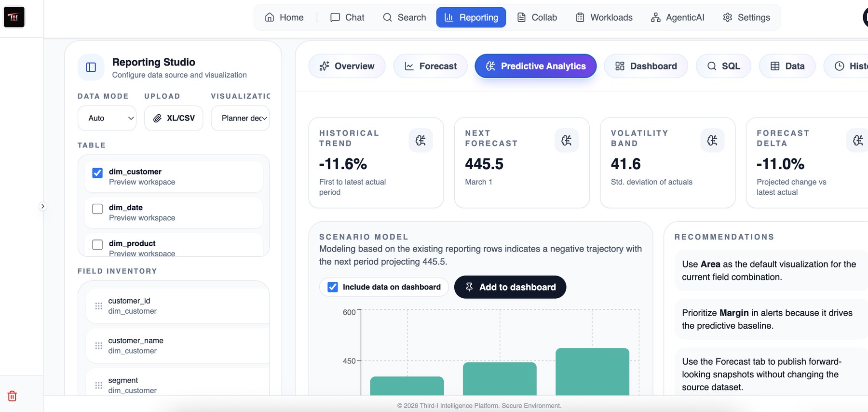Click the Forecast line chart icon
This screenshot has height=412, width=868.
[409, 66]
